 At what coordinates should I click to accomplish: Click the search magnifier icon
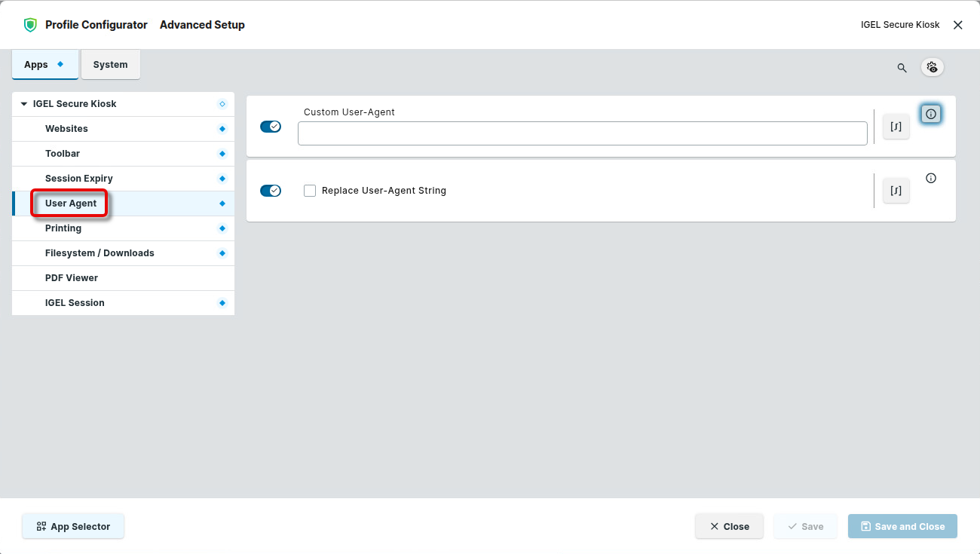(x=902, y=68)
